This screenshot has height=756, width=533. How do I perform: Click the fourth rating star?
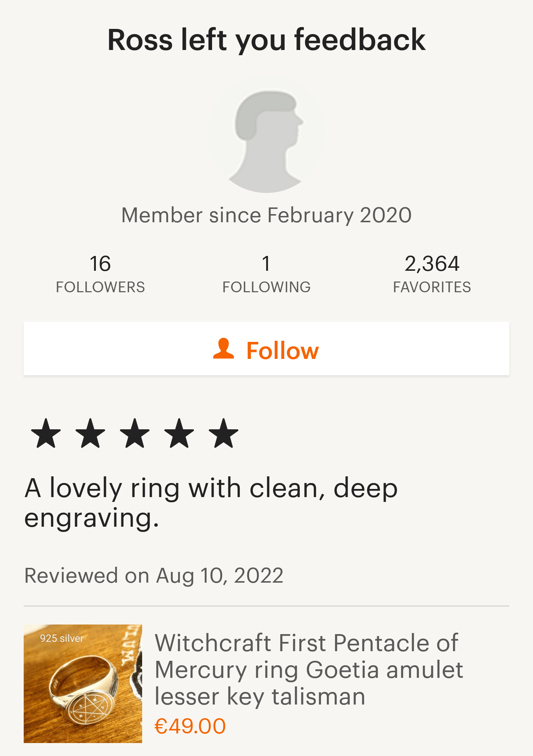click(179, 433)
